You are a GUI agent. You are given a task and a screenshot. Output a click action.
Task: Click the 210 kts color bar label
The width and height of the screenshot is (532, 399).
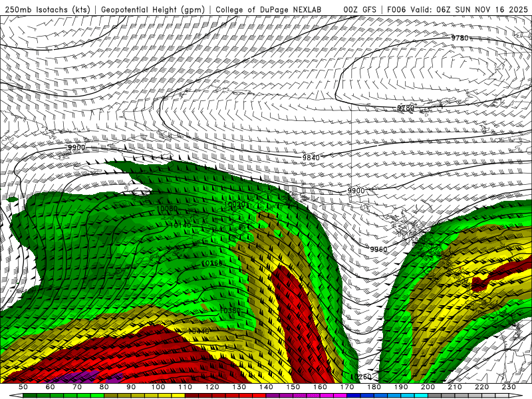point(455,387)
